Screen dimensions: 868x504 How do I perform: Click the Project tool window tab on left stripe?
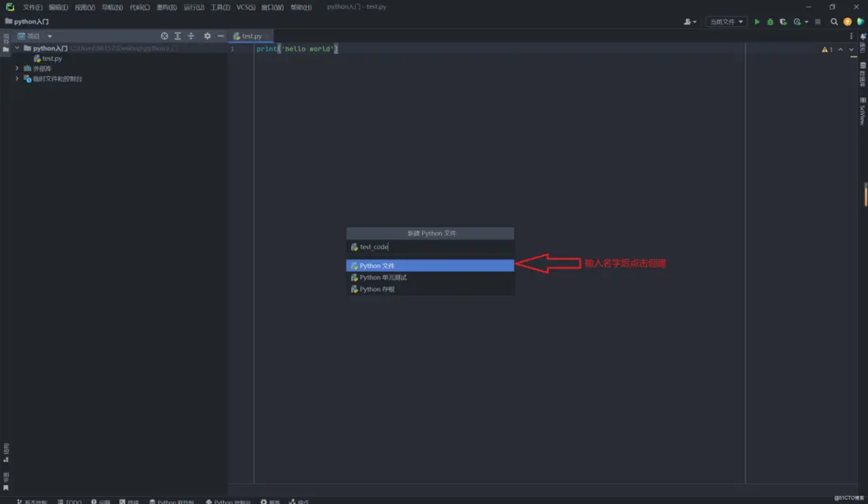[x=6, y=43]
